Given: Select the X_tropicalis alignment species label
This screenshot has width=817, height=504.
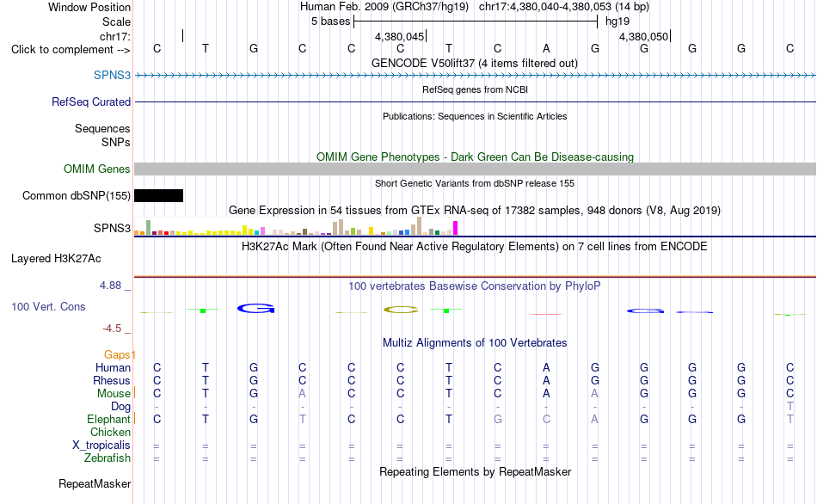Looking at the screenshot, I should point(101,446).
